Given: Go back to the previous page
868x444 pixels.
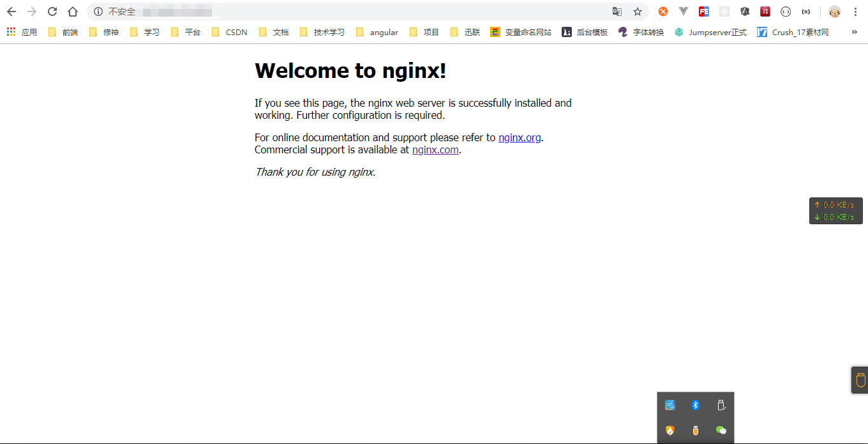Looking at the screenshot, I should (x=11, y=11).
